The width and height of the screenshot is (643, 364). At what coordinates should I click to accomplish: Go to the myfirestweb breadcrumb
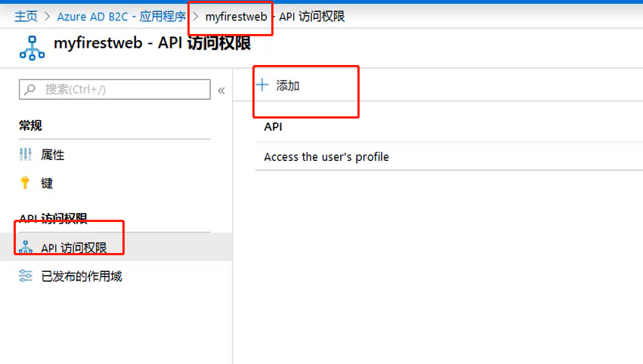(x=236, y=17)
